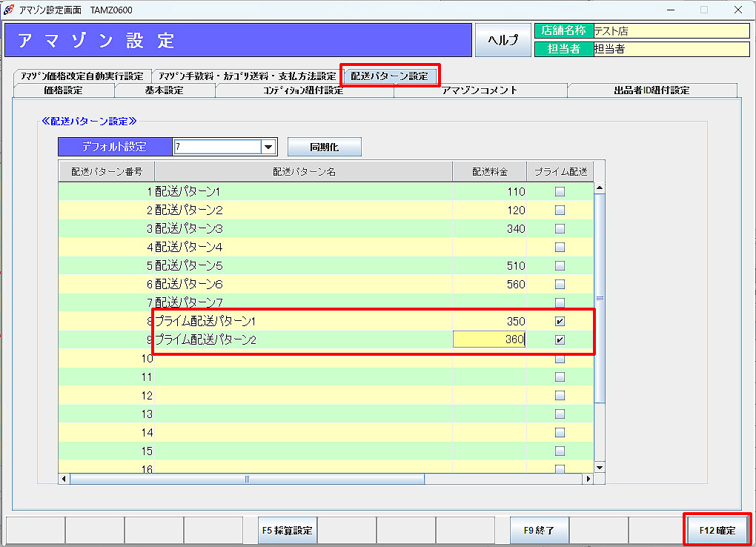756x547 pixels.
Task: Enable prime delivery for 配送パターン1
Action: tap(560, 191)
